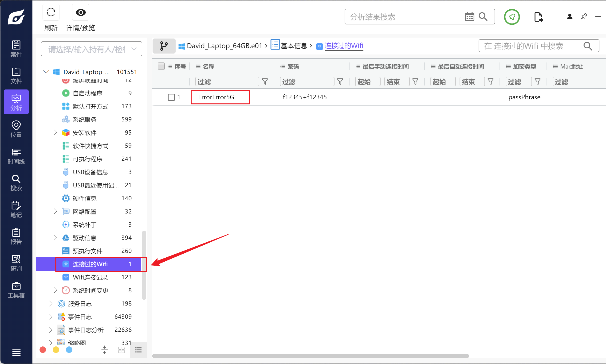606x364 pixels.
Task: Open the 持有人/检材 selection dropdown
Action: point(91,49)
